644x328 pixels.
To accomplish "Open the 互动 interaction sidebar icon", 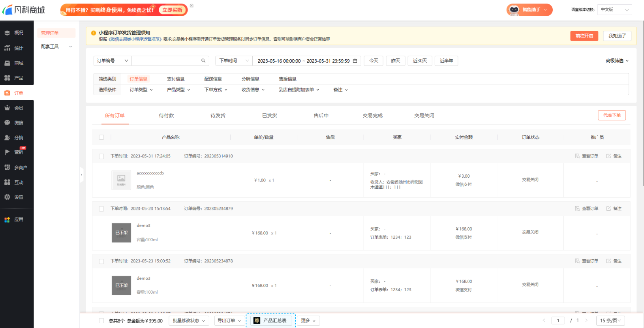I will [7, 182].
